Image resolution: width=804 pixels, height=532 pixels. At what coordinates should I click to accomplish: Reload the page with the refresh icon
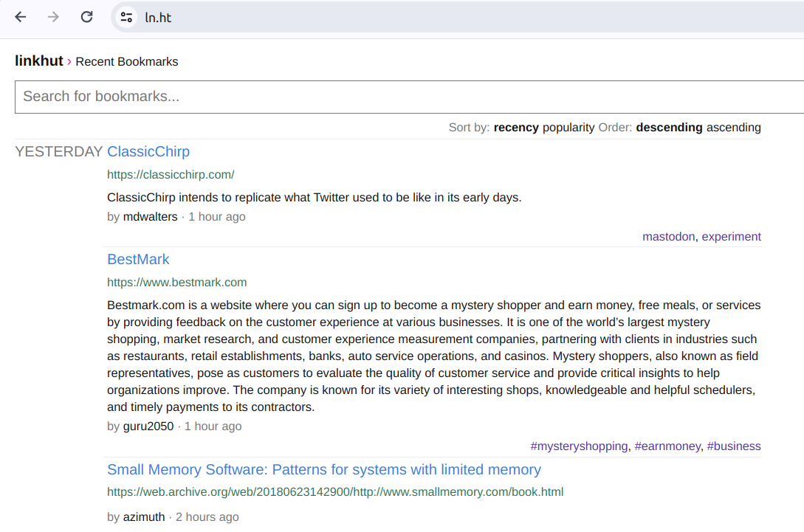coord(86,17)
